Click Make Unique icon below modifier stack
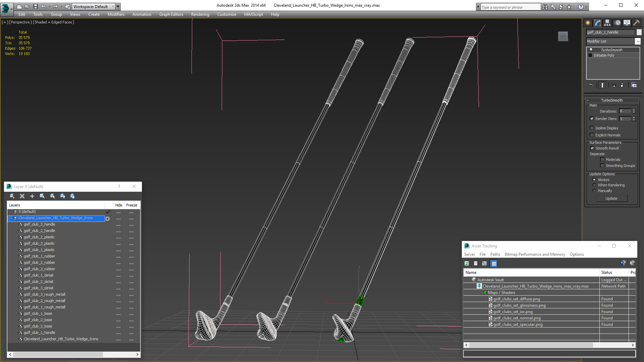 click(x=614, y=85)
